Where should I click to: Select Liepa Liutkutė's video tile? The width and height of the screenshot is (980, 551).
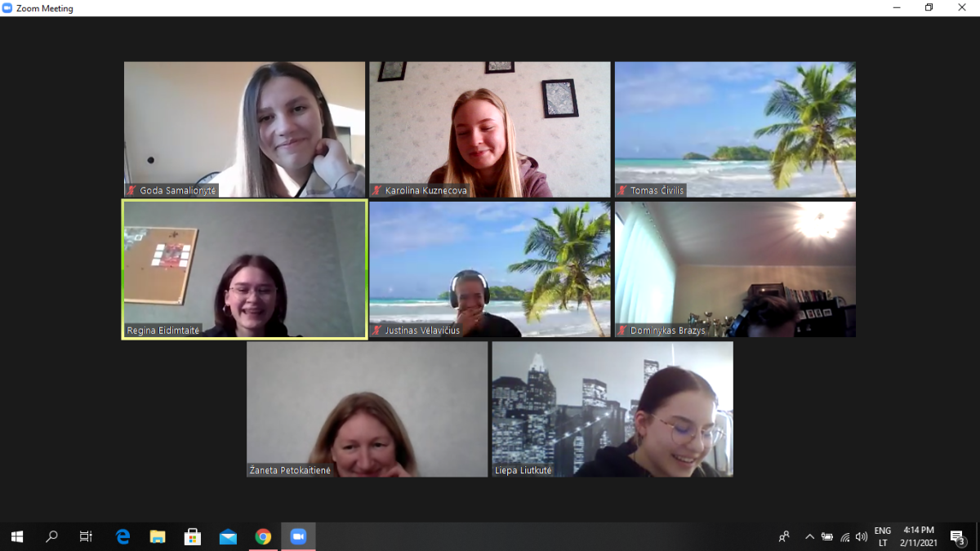(612, 409)
